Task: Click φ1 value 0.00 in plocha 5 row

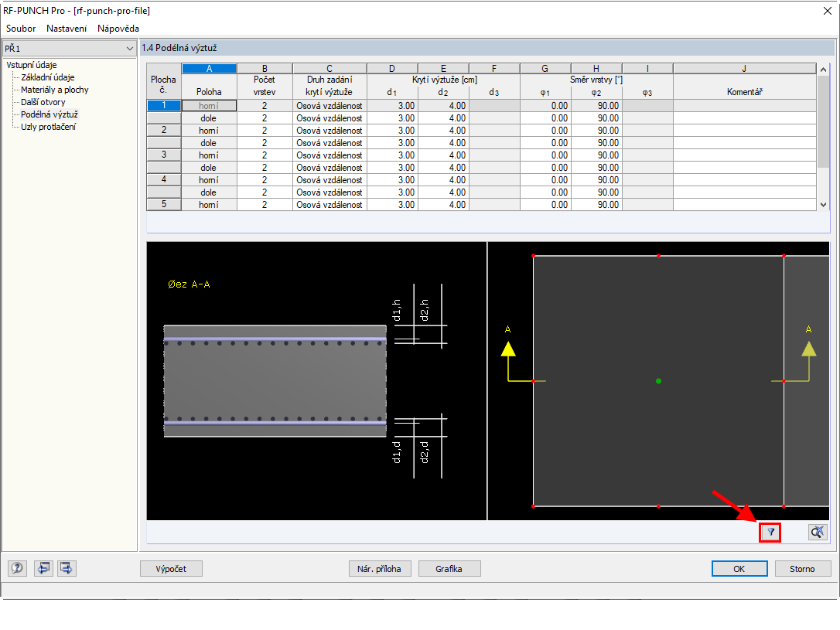Action: [x=545, y=204]
